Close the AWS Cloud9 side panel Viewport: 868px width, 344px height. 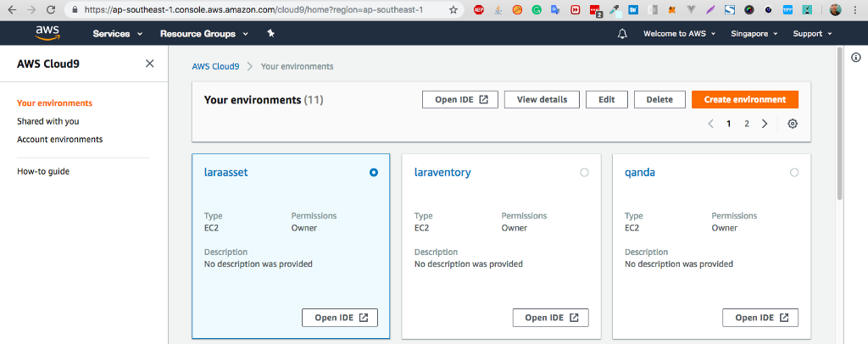tap(150, 64)
